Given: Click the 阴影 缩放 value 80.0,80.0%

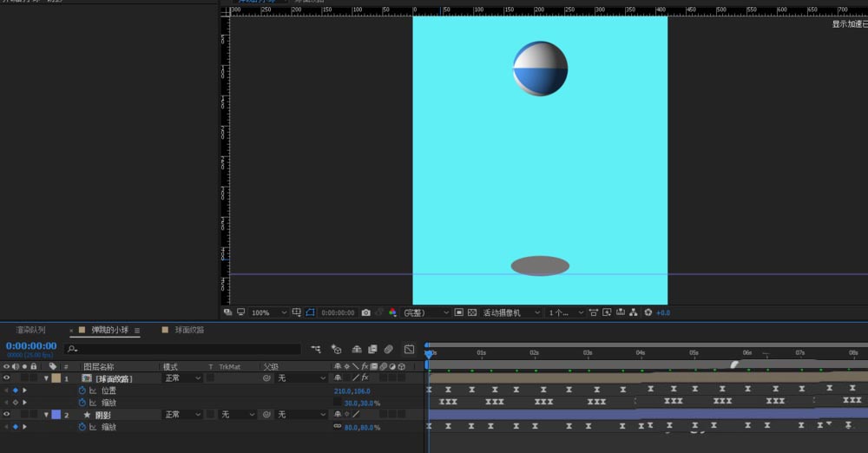Looking at the screenshot, I should point(362,428).
